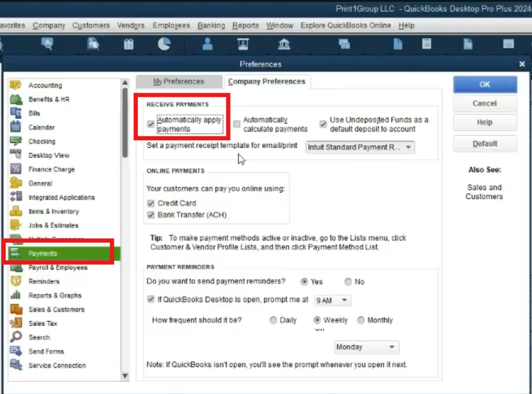
Task: Select the Reminders clock icon
Action: point(16,281)
